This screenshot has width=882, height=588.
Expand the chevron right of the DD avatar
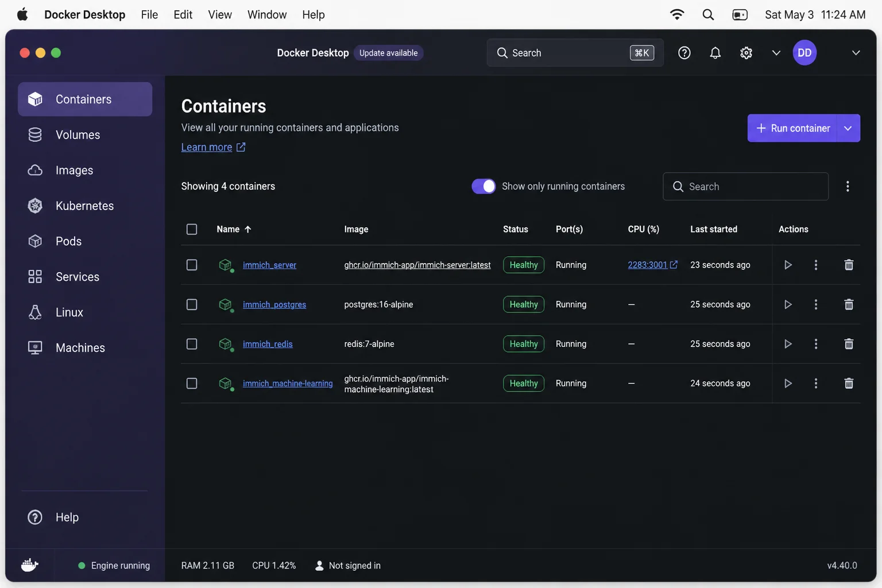pos(856,53)
